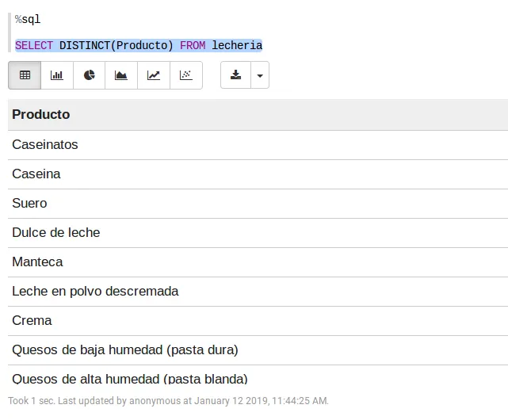The height and width of the screenshot is (420, 508).
Task: Switch to table view icon
Action: [x=25, y=75]
